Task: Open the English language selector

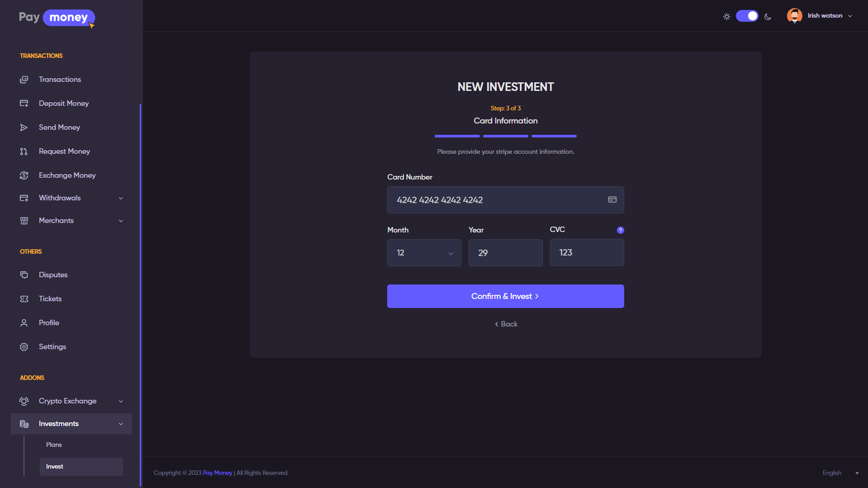Action: [840, 473]
